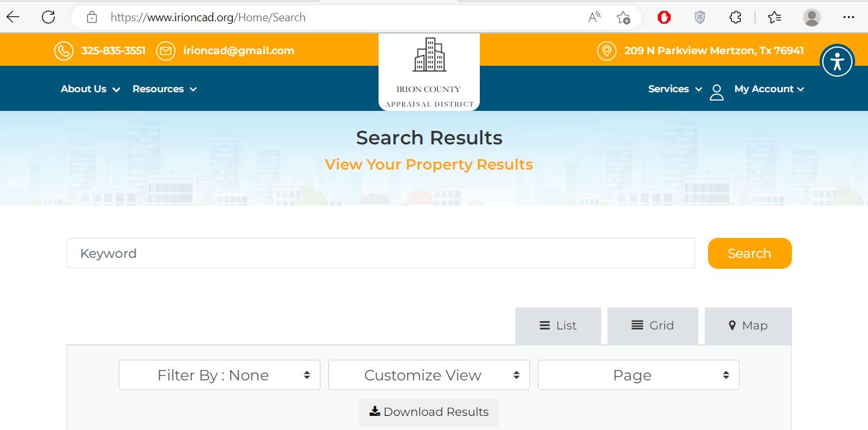Open the Resources menu

164,89
